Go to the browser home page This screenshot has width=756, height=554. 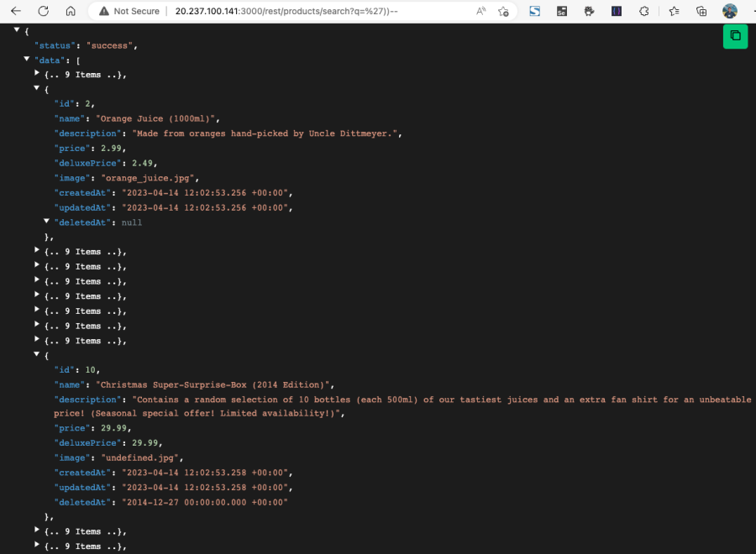click(x=71, y=11)
